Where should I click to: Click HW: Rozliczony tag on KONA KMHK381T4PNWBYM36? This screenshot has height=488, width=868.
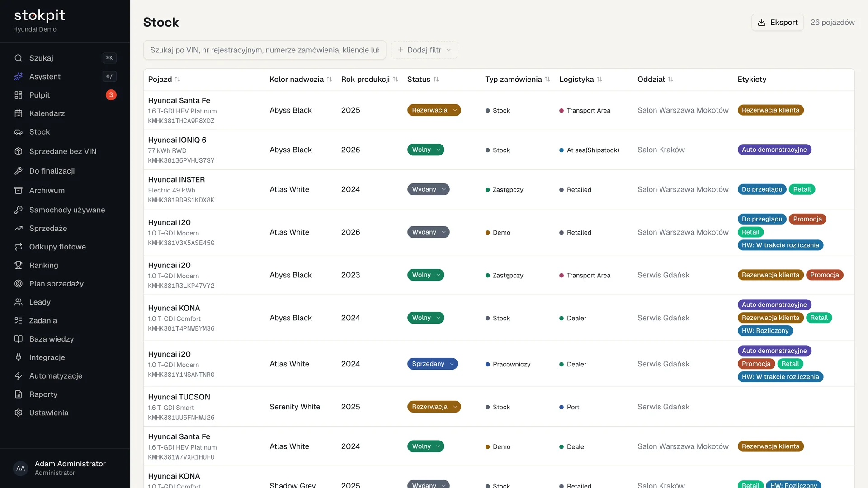tap(765, 331)
